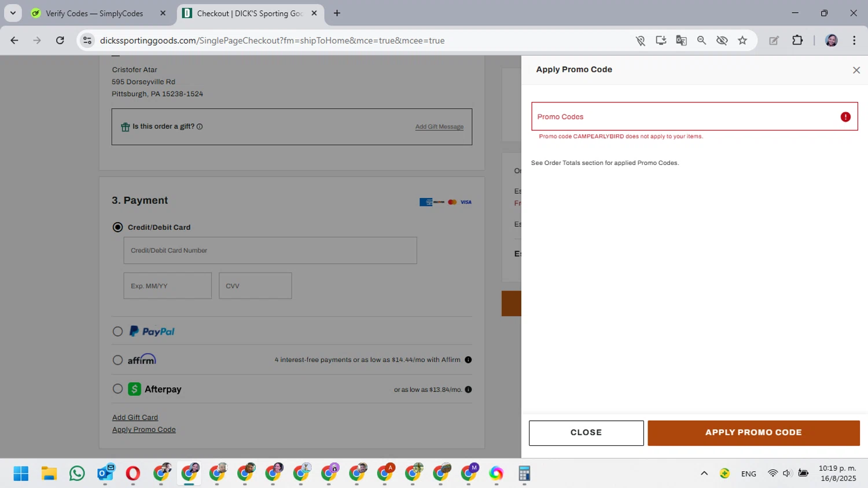Click the location blocked icon

[640, 41]
